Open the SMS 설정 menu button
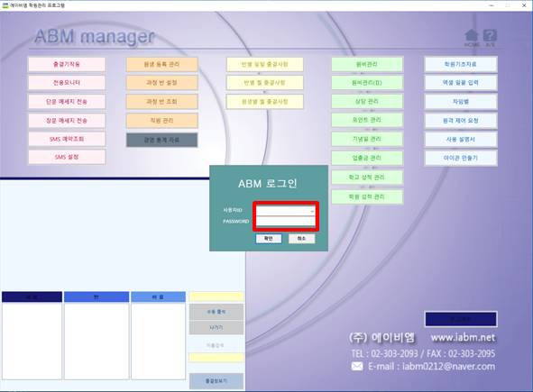Viewport: 533px width, 392px height. [x=67, y=157]
